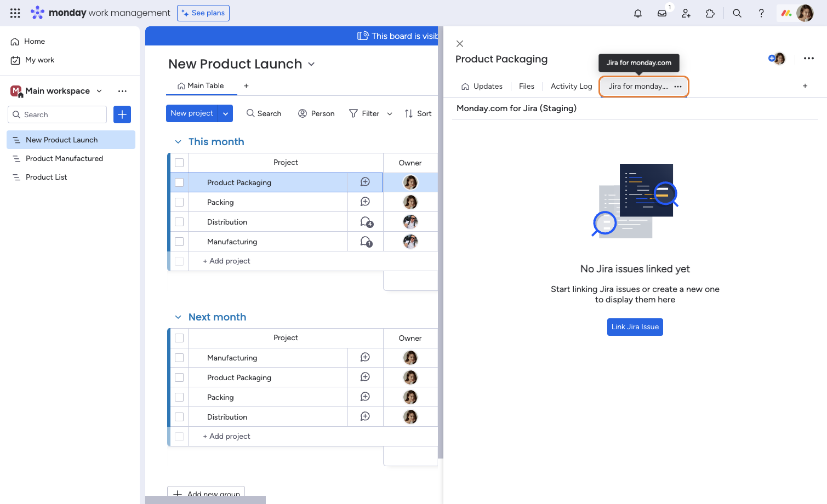Filter by Person
827x504 pixels.
[x=316, y=113]
